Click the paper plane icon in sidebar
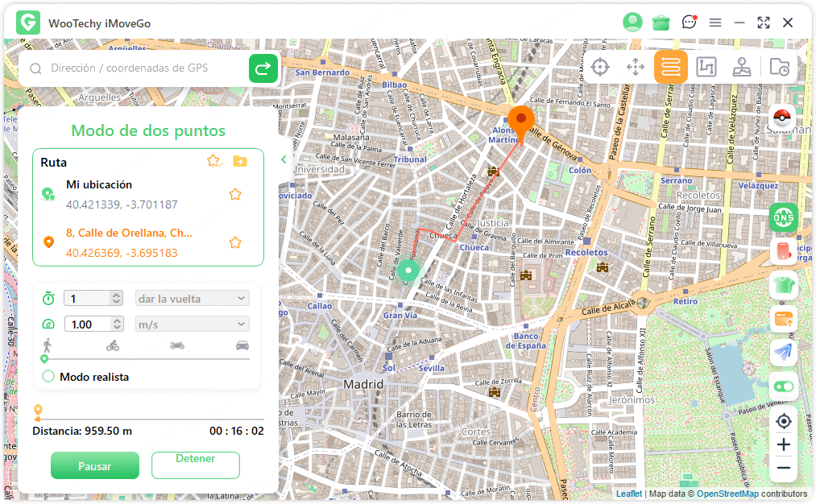This screenshot has height=504, width=816. point(783,352)
